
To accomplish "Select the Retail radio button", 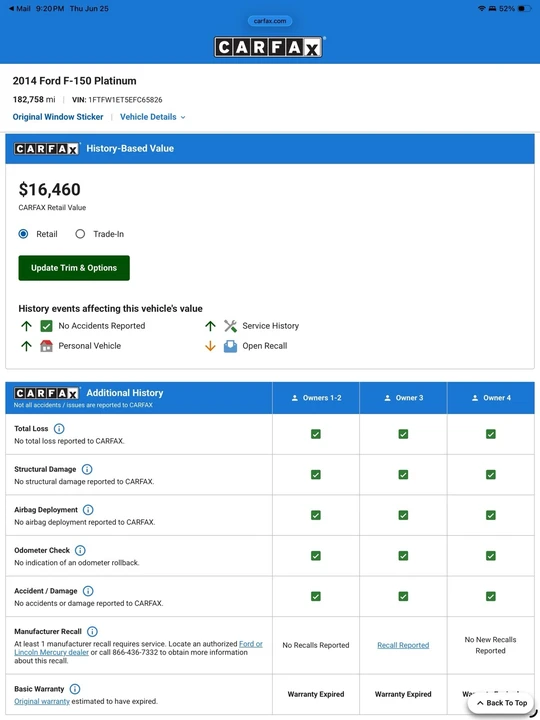I will coord(23,234).
